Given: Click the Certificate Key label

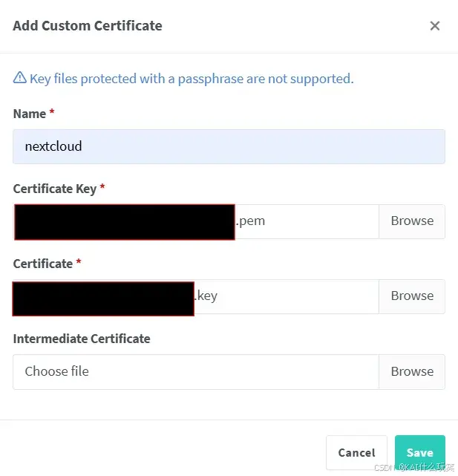Looking at the screenshot, I should 55,189.
